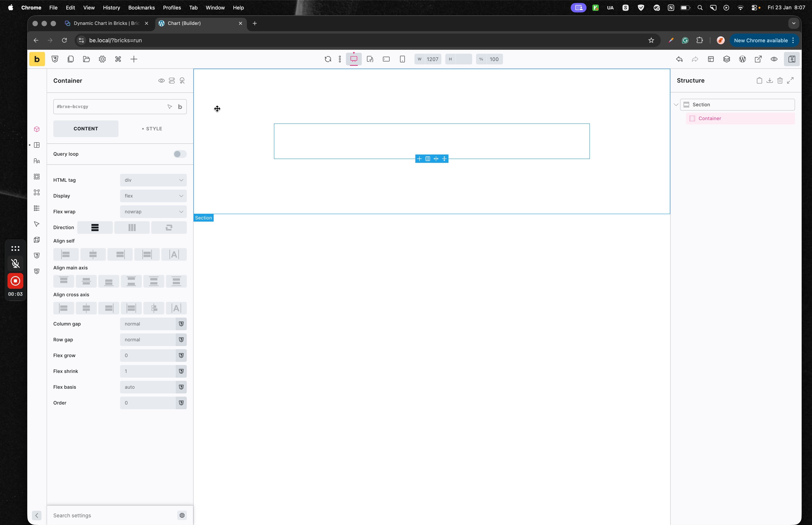Delete via the Structure trash icon
Image resolution: width=812 pixels, height=525 pixels.
(780, 80)
